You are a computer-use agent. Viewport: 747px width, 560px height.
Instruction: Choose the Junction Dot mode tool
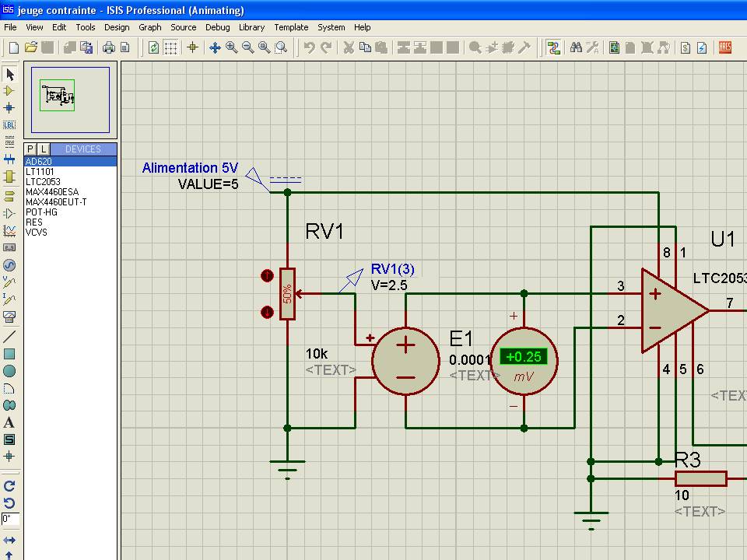9,108
